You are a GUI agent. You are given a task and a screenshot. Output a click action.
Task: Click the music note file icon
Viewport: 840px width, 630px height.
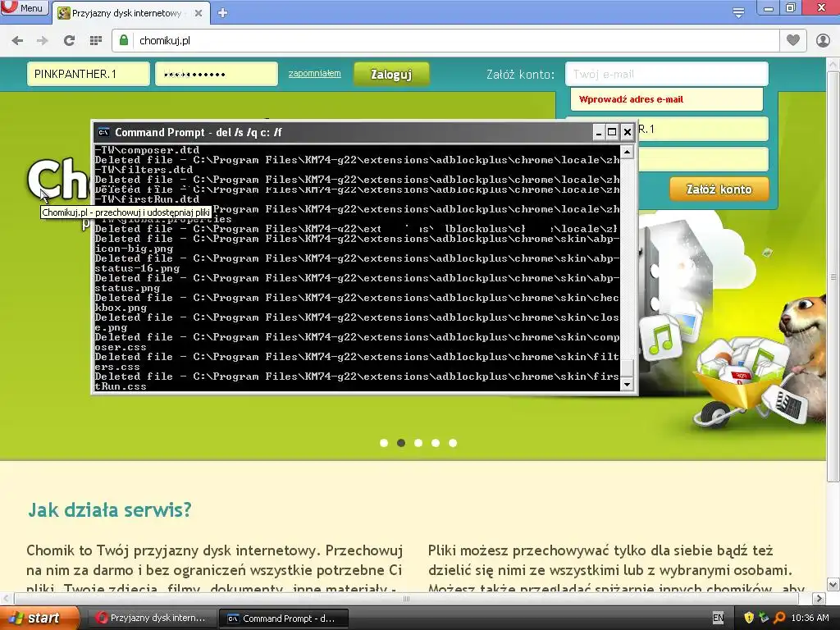(x=660, y=339)
